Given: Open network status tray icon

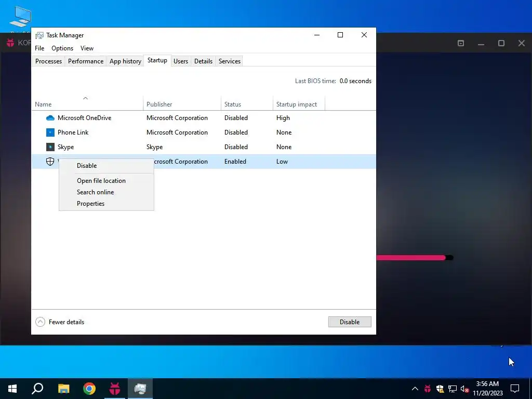Looking at the screenshot, I should click(x=453, y=389).
